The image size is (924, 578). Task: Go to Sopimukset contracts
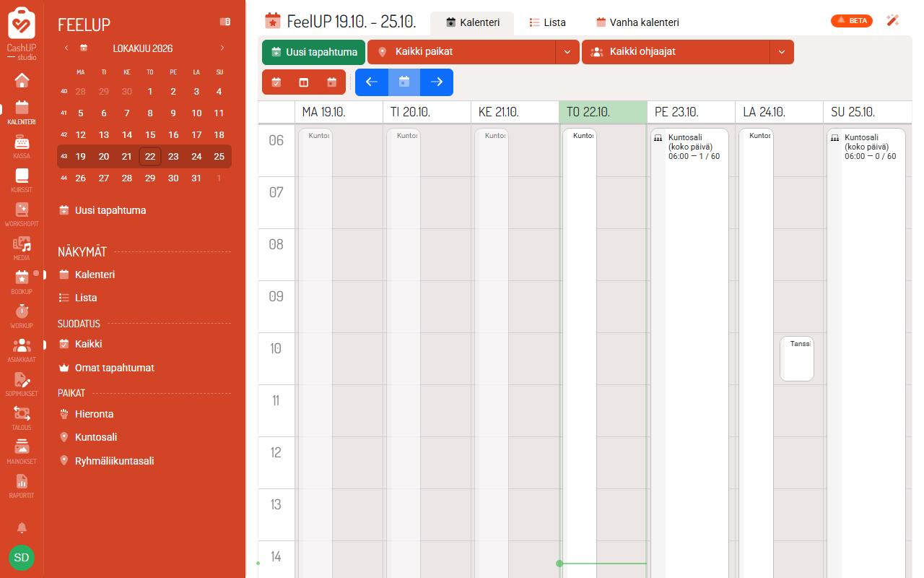click(x=22, y=384)
